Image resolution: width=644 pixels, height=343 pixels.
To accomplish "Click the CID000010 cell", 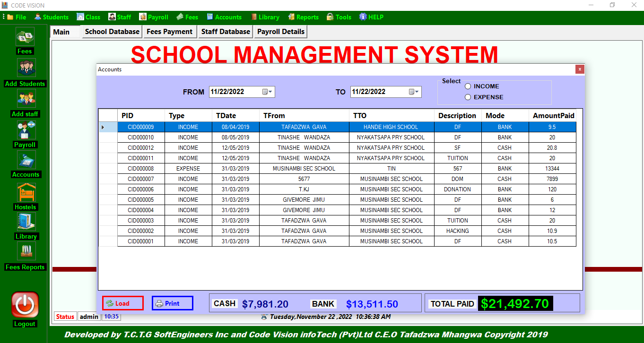I will tap(141, 137).
